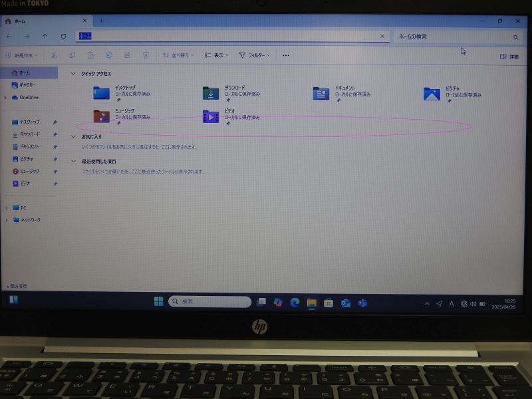Viewport: 532px width, 399px height.
Task: Expand the OneDrive tree node
Action: pos(5,98)
